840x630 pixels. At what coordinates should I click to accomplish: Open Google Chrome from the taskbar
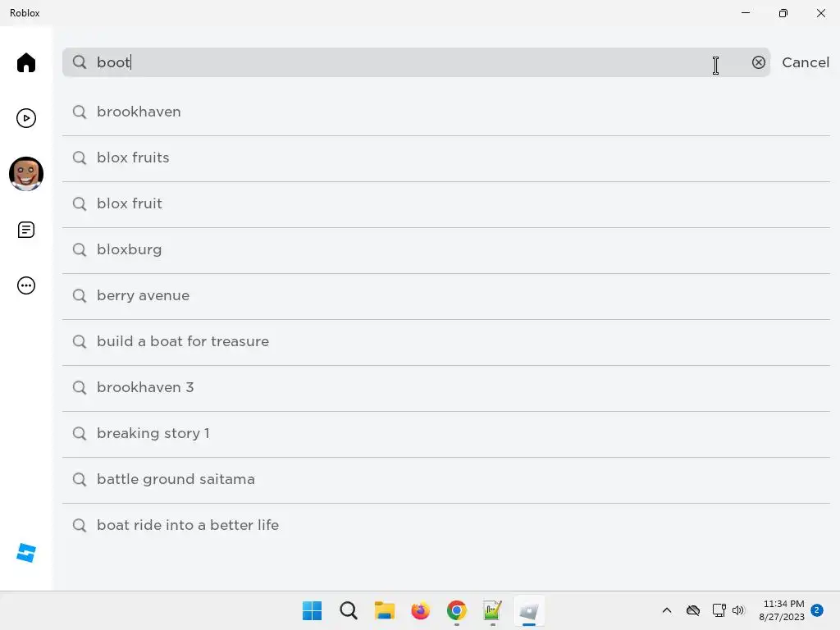456,610
